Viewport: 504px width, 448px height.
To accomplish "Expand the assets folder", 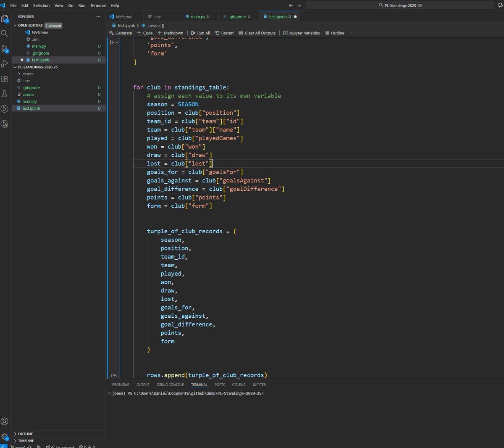I will (x=28, y=74).
